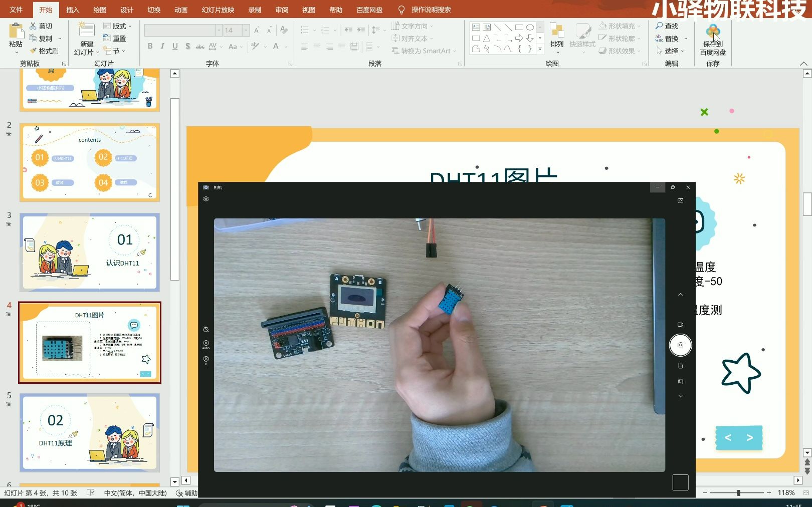Screen dimensions: 812x507
Task: Open the File (文件) tab
Action: tap(16, 10)
